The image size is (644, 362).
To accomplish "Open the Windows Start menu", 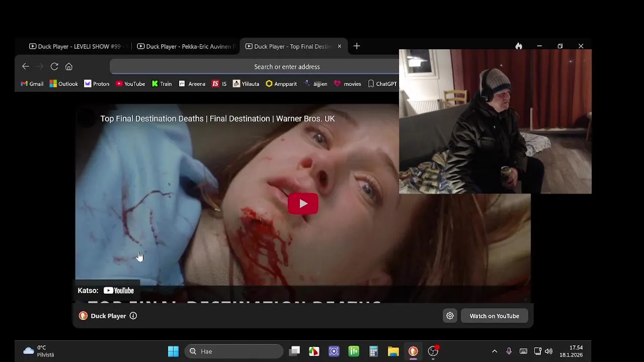I will pyautogui.click(x=173, y=351).
